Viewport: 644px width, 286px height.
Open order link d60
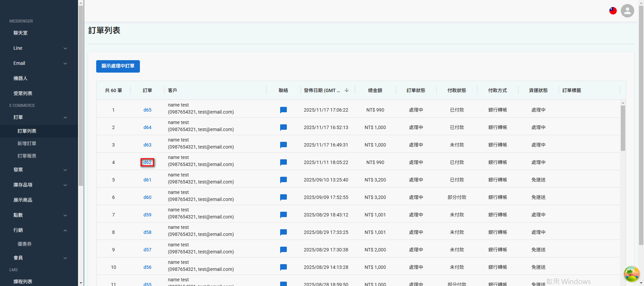click(x=147, y=197)
